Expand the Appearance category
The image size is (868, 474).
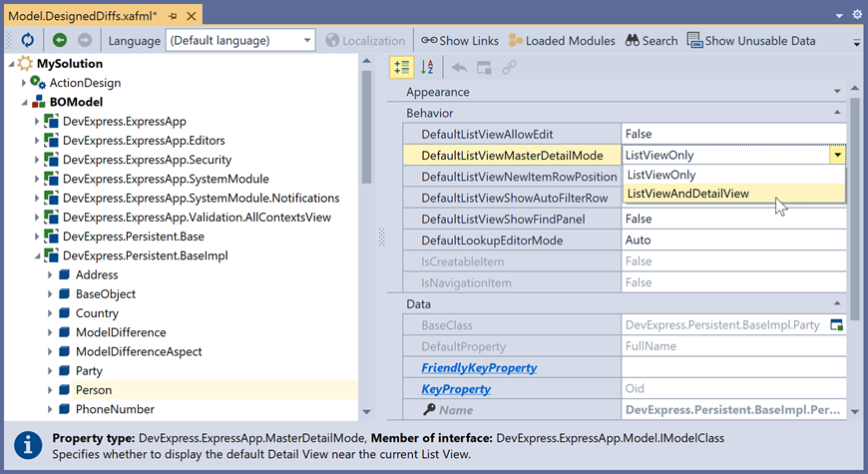837,92
